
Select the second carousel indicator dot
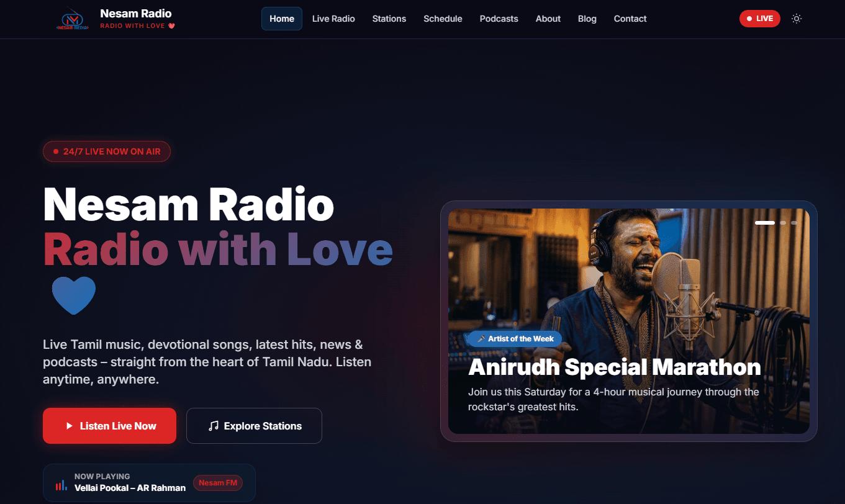(783, 223)
